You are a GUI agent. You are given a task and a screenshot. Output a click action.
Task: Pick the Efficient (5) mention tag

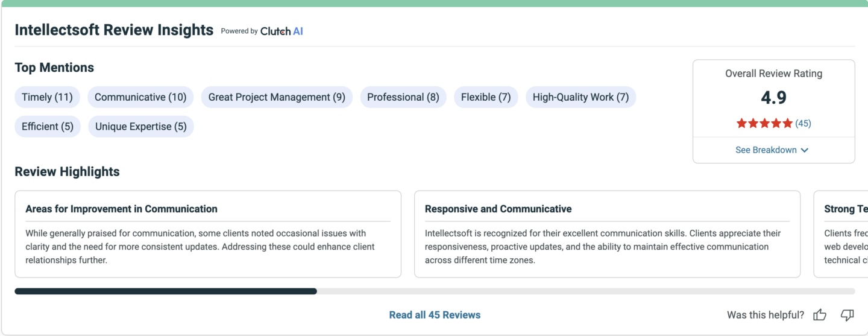point(48,127)
